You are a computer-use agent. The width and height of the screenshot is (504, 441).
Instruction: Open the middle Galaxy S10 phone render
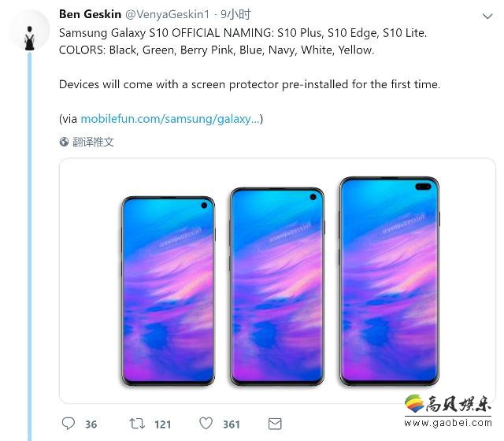pos(277,287)
